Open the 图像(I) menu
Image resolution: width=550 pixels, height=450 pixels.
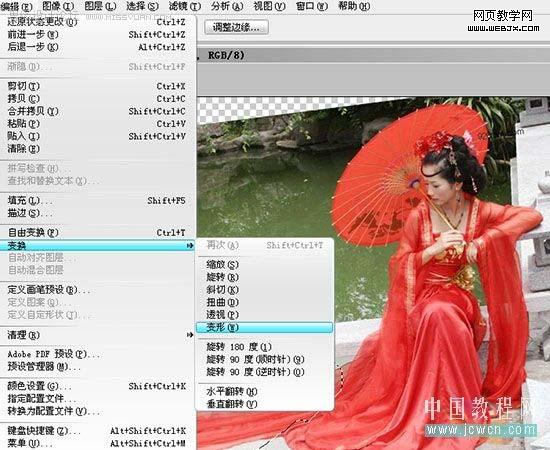pos(58,6)
